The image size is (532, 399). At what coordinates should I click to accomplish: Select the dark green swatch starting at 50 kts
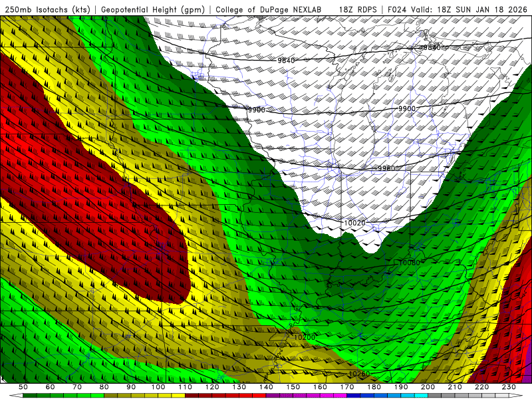point(30,396)
